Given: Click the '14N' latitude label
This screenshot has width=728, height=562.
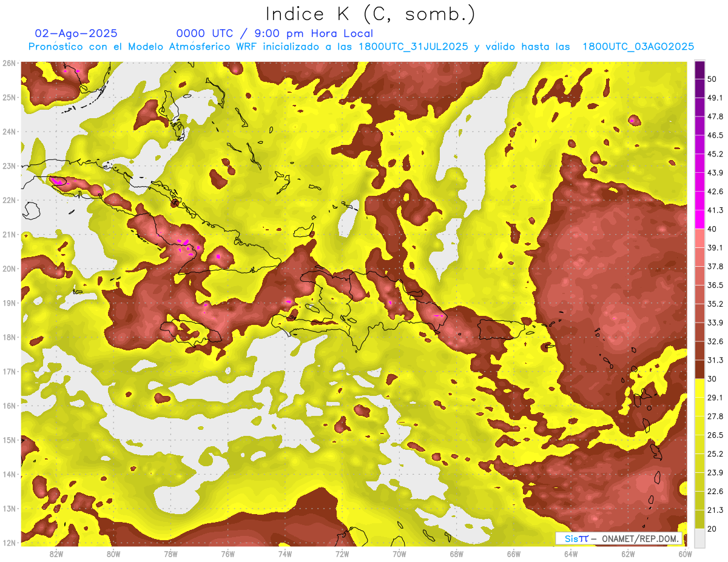Looking at the screenshot, I should coord(8,474).
